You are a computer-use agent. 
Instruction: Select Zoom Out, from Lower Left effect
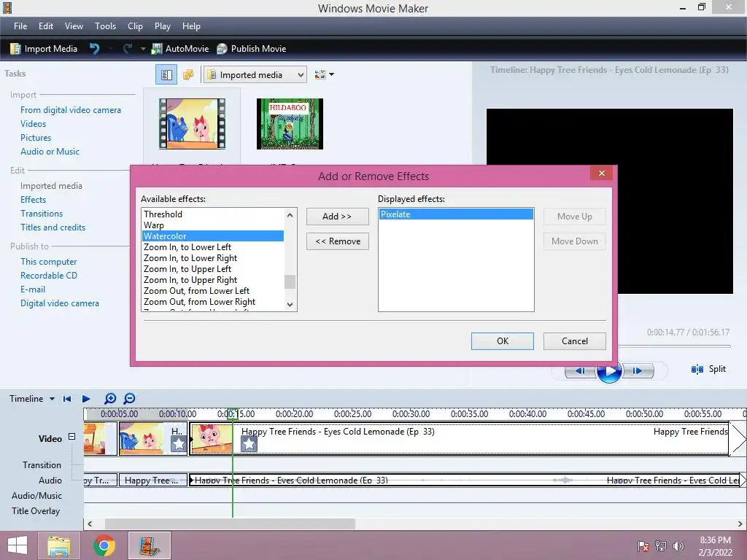coord(212,291)
